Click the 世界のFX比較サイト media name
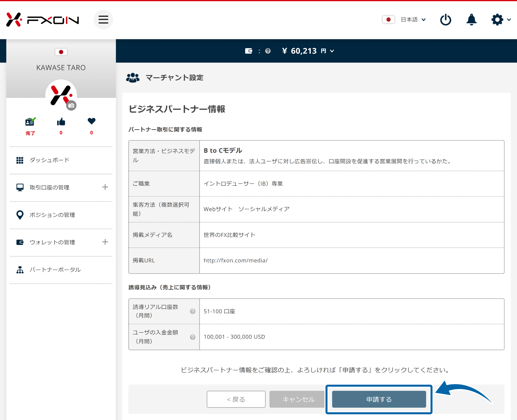This screenshot has height=420, width=517. click(x=230, y=235)
